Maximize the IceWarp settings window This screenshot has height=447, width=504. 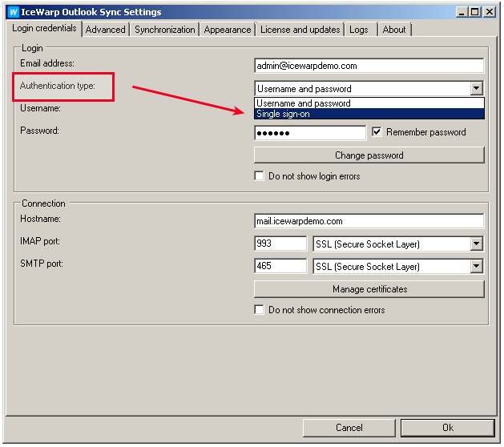474,12
